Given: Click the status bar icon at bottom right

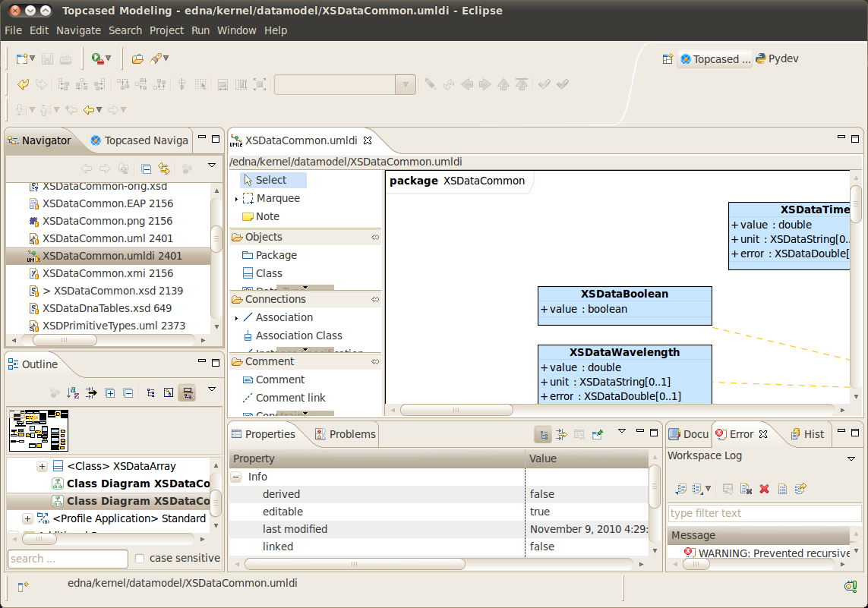Looking at the screenshot, I should [851, 586].
